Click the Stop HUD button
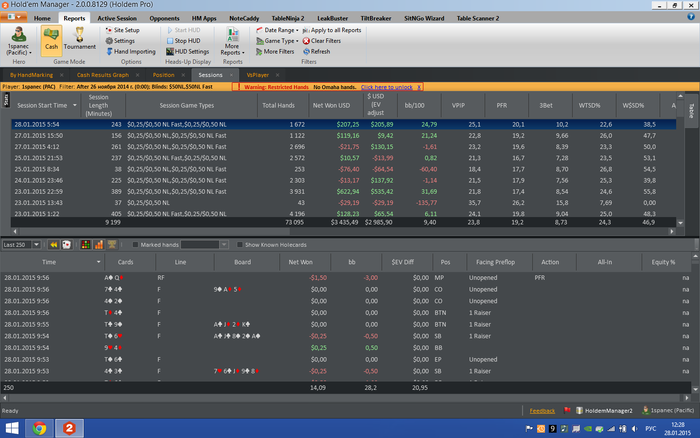 [183, 41]
